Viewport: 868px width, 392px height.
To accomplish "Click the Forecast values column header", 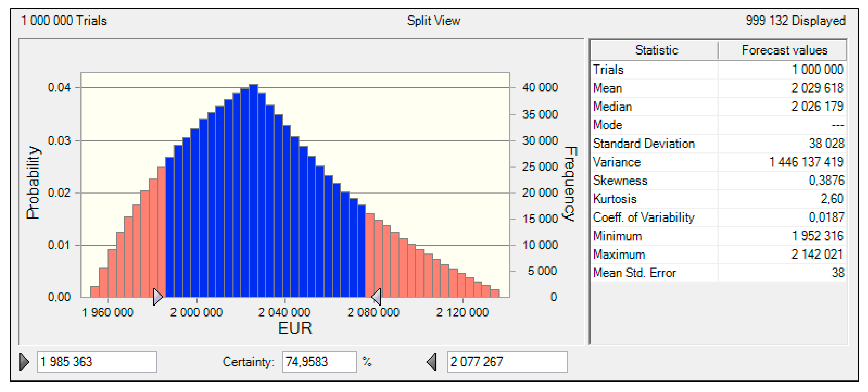I will click(784, 50).
